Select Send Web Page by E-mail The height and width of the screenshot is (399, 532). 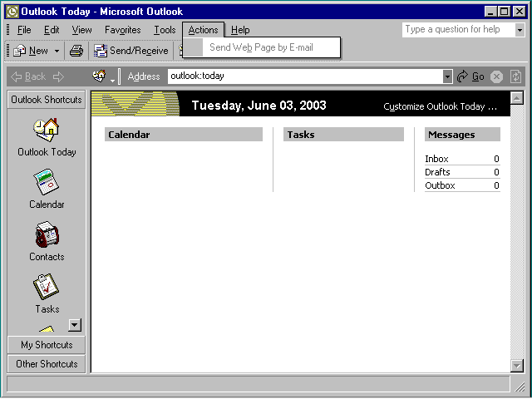click(261, 47)
